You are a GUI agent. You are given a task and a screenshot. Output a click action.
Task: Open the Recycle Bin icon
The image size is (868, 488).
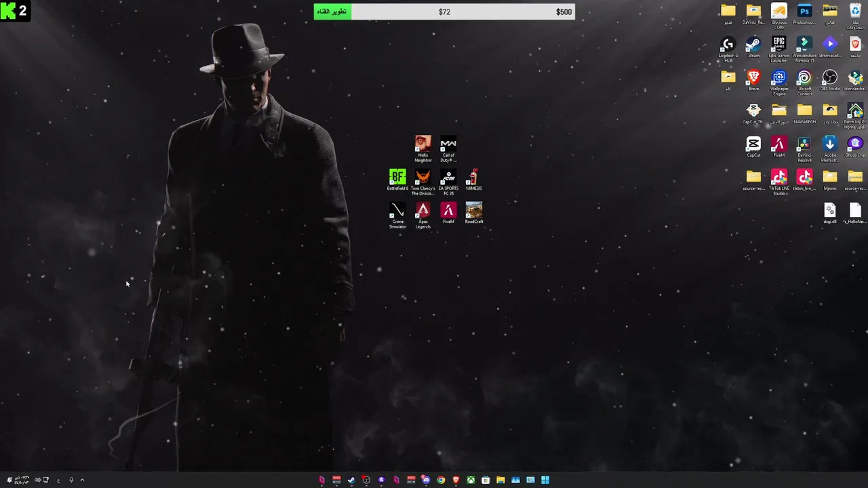(x=855, y=16)
